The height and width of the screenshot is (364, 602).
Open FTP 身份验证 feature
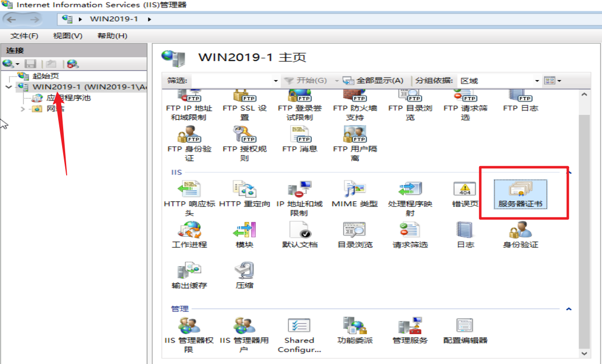pos(189,143)
